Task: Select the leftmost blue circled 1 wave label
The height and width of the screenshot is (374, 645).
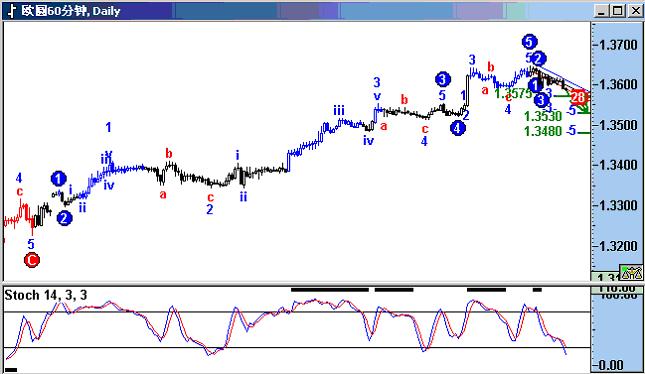Action: [58, 179]
